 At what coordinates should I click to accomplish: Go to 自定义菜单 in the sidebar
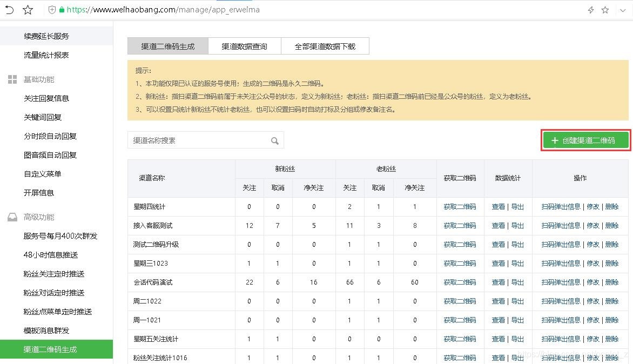point(43,174)
